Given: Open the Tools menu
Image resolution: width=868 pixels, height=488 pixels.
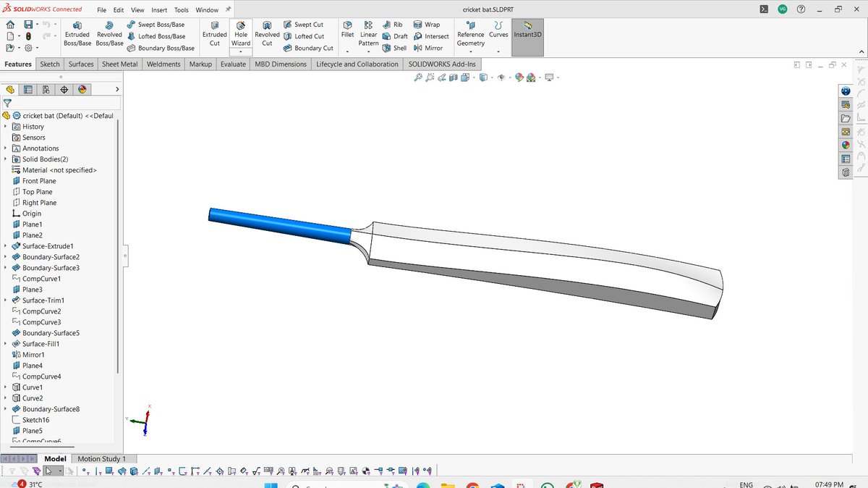Looking at the screenshot, I should (182, 10).
